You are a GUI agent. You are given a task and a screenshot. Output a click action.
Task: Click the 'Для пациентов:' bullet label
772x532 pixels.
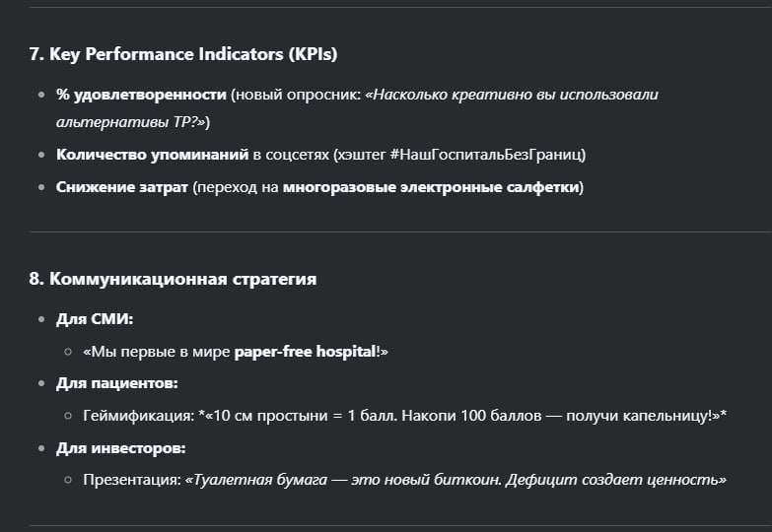tap(116, 383)
